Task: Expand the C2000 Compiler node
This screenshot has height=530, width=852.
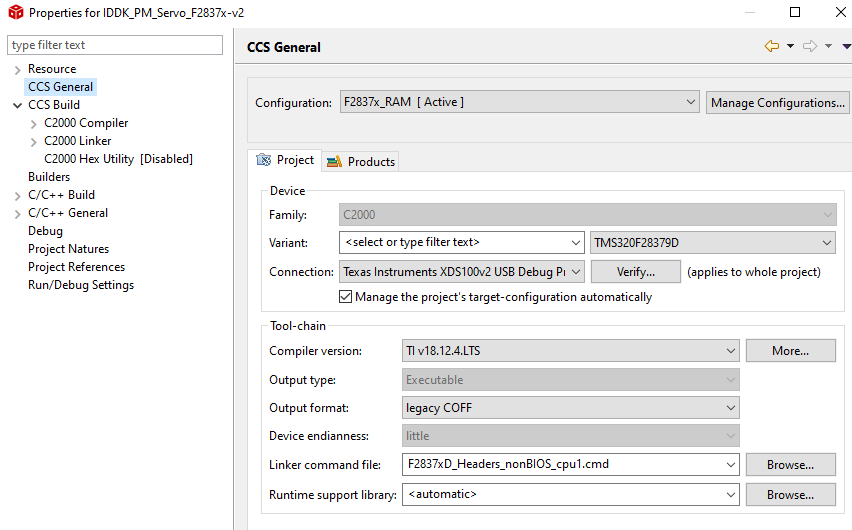Action: 33,123
